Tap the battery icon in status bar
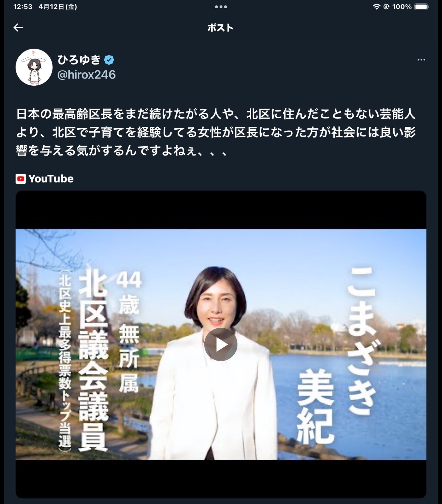This screenshot has height=504, width=442. (422, 7)
